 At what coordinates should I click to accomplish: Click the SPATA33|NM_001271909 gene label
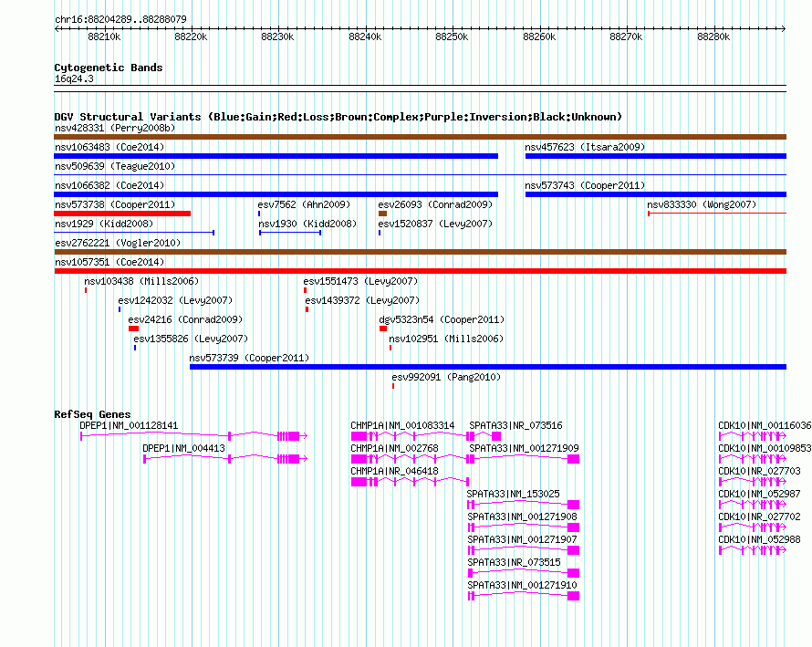[524, 448]
